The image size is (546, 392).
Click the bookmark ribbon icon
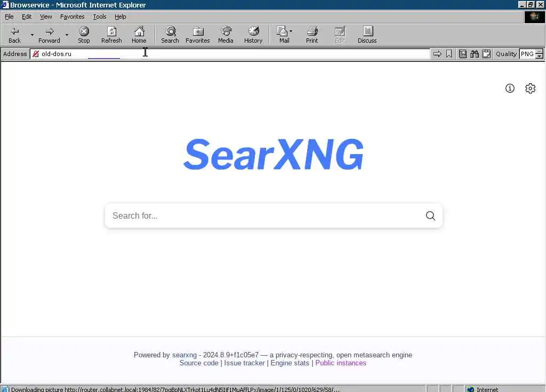pyautogui.click(x=449, y=54)
